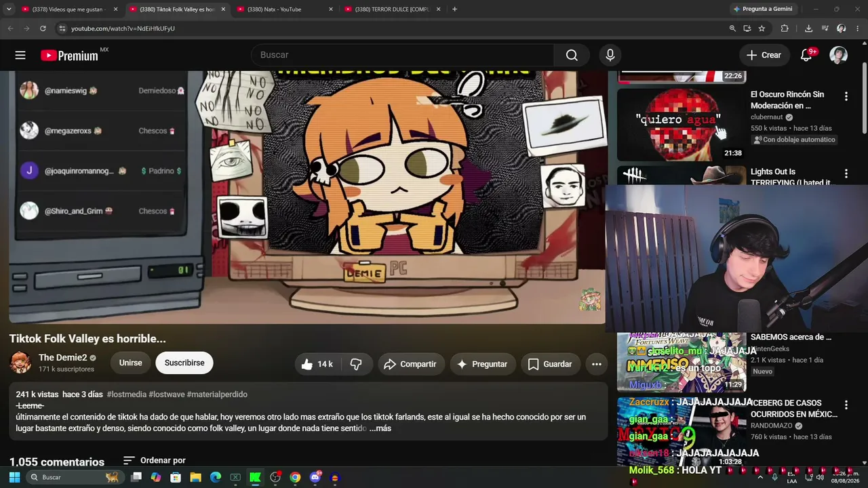868x488 pixels.
Task: Install the app from the address bar
Action: coord(747,28)
